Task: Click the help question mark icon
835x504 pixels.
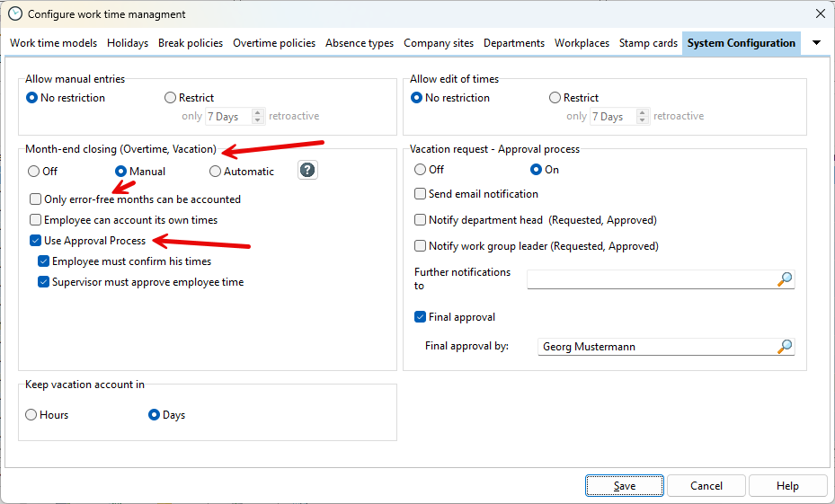Action: [x=307, y=171]
